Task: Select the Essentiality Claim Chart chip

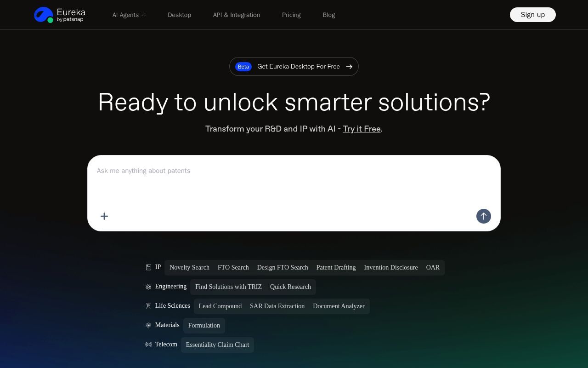Action: click(x=217, y=345)
